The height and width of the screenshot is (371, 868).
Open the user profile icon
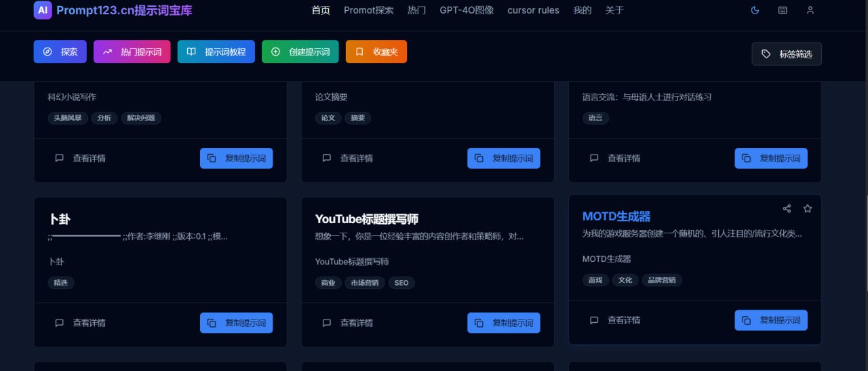(x=810, y=10)
